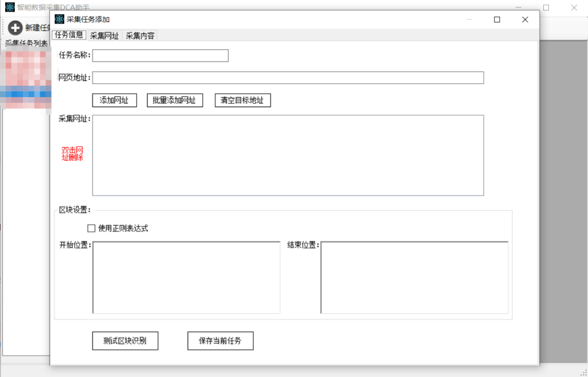Open the 采集网址 tab
588x377 pixels.
(105, 36)
